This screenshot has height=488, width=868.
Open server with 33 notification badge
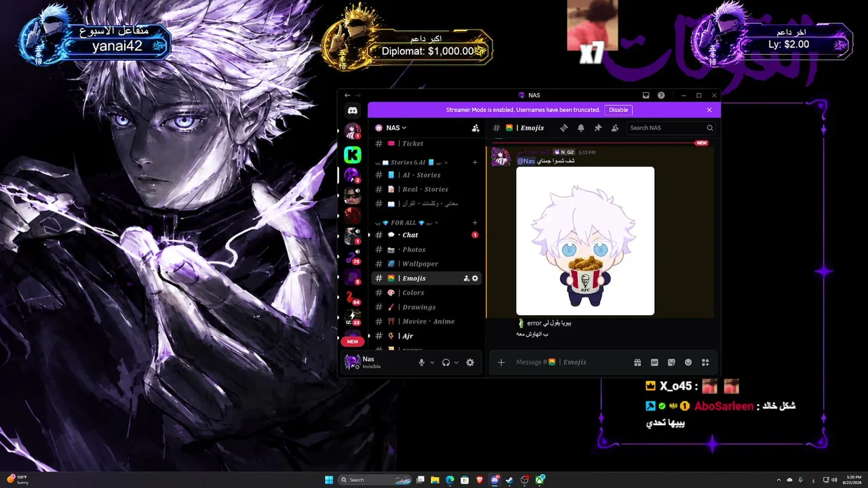[353, 317]
